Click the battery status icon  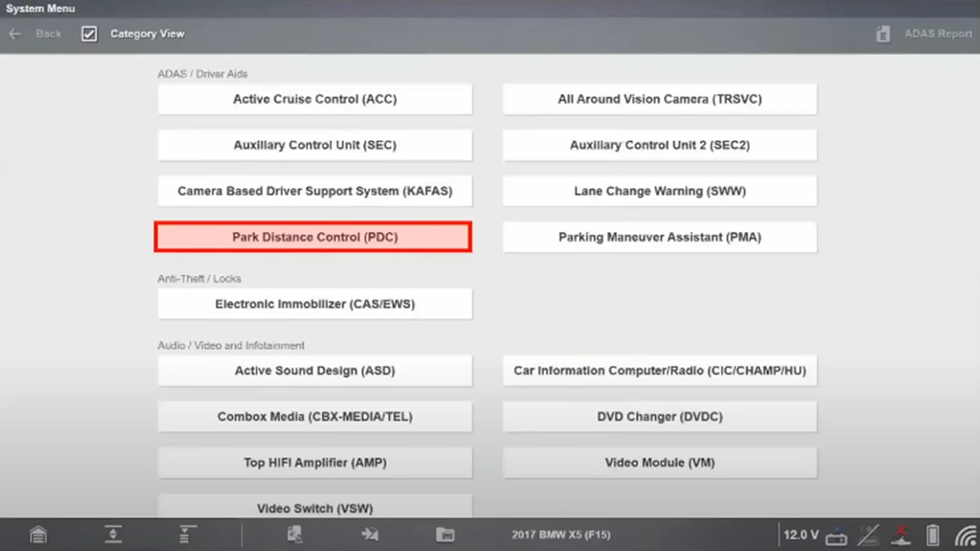(933, 535)
